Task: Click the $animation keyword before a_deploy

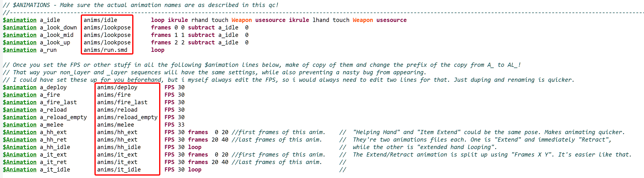Action: [19, 87]
